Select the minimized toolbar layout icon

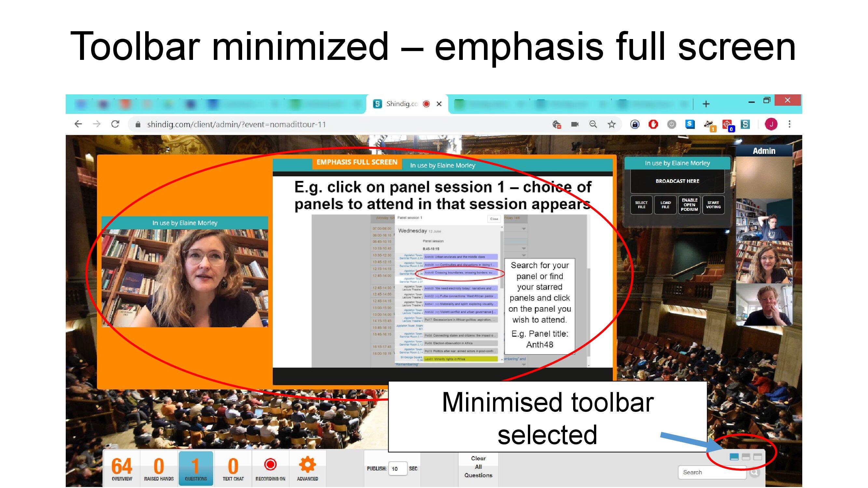[734, 457]
